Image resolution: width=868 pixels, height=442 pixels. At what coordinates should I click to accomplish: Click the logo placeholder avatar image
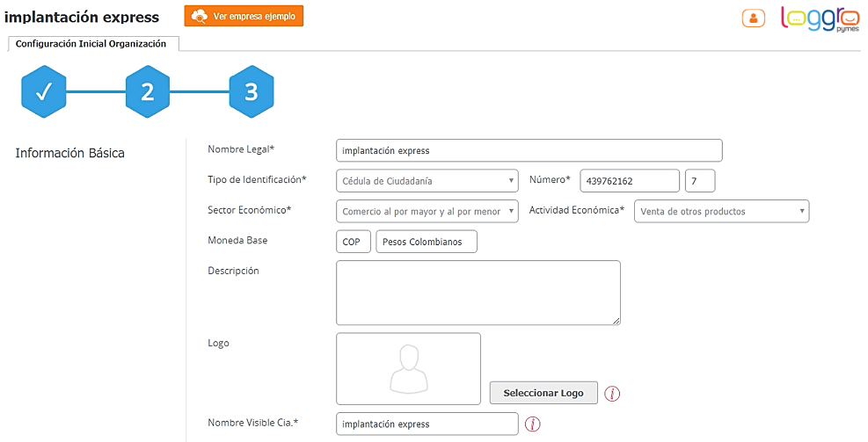[x=408, y=368]
